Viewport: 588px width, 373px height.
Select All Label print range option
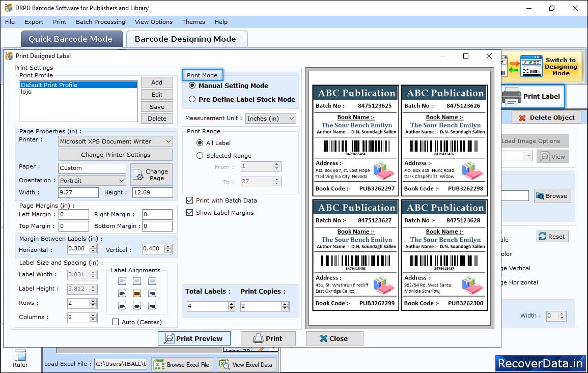coord(200,143)
